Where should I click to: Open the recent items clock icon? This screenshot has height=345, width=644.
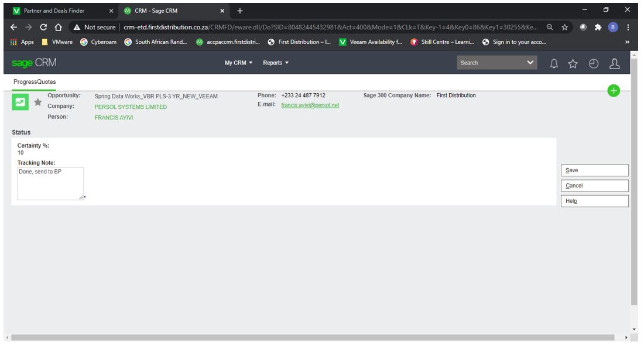point(592,63)
